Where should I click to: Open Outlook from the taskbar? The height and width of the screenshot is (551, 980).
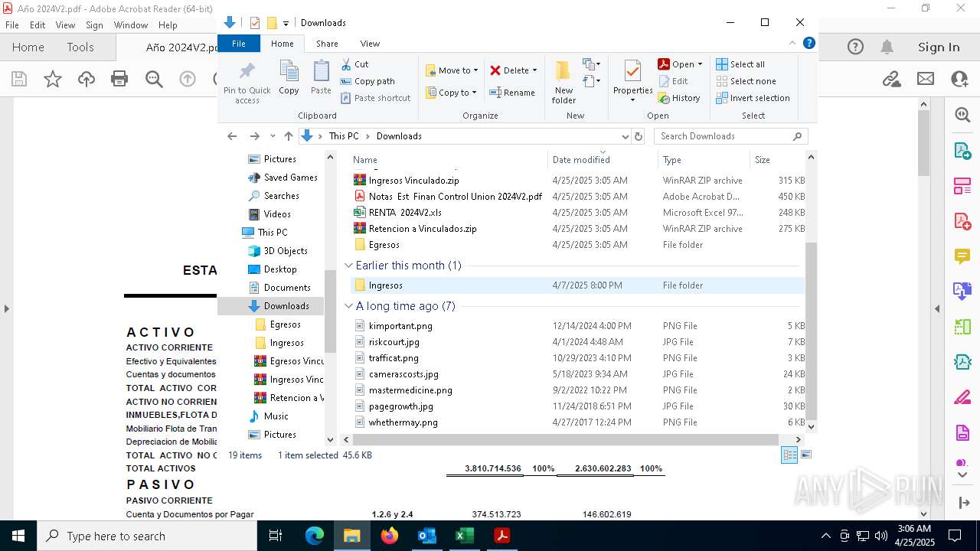coord(426,536)
